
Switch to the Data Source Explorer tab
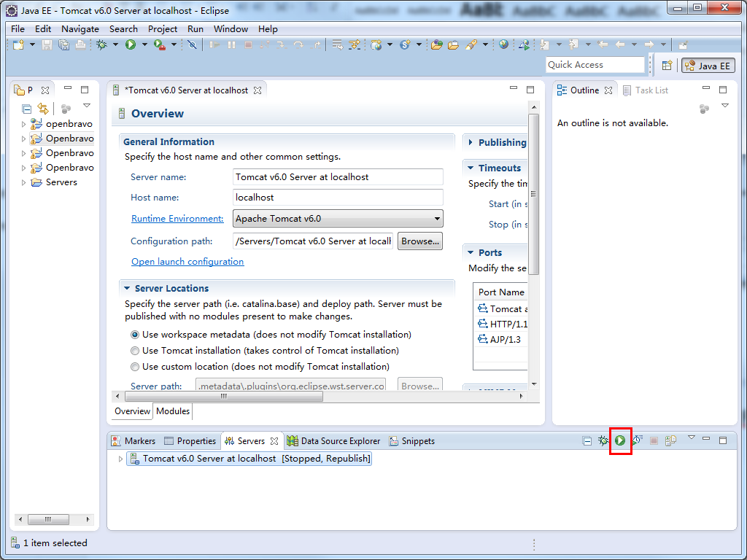(333, 441)
